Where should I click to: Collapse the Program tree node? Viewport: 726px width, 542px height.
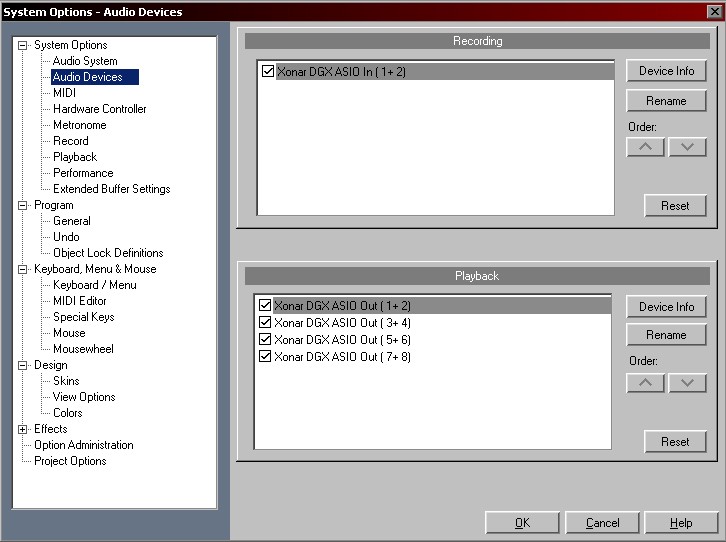22,206
